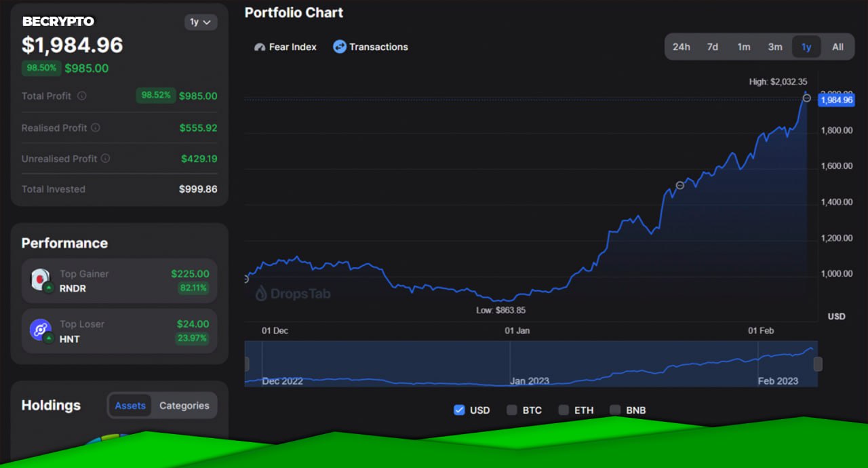This screenshot has width=868, height=468.
Task: Click the Unrealised Profit $429.19 value
Action: [x=199, y=159]
